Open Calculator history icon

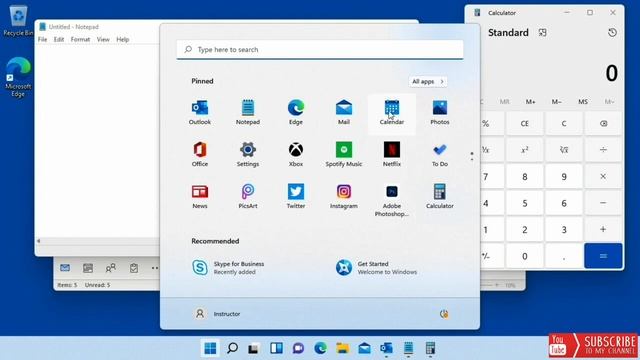pos(612,33)
